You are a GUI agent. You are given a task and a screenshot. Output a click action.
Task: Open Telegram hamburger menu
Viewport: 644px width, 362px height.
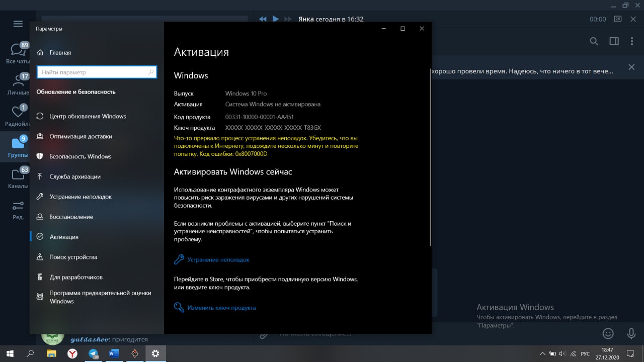click(18, 24)
